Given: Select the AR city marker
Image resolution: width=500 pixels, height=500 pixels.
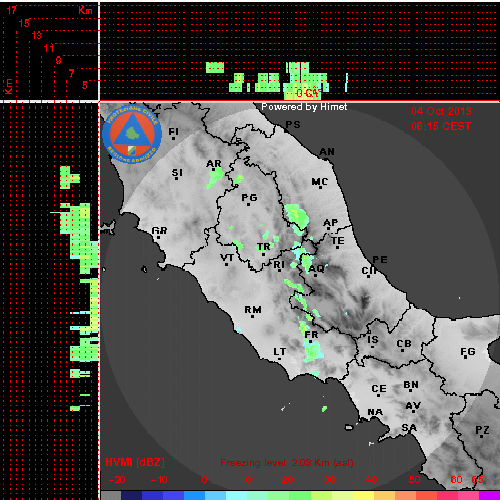Looking at the screenshot, I should coord(214,164).
